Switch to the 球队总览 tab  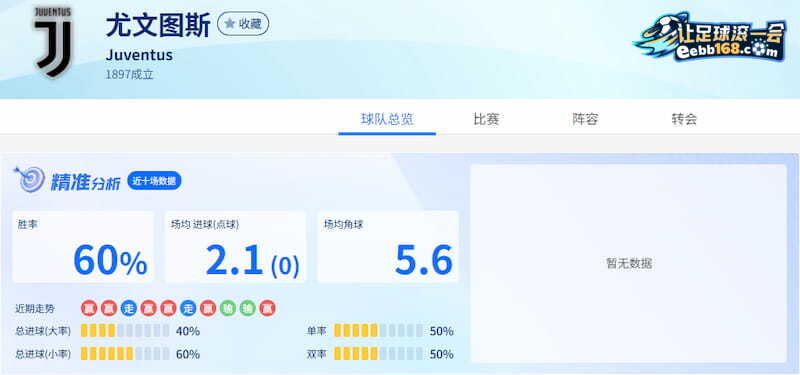(387, 119)
